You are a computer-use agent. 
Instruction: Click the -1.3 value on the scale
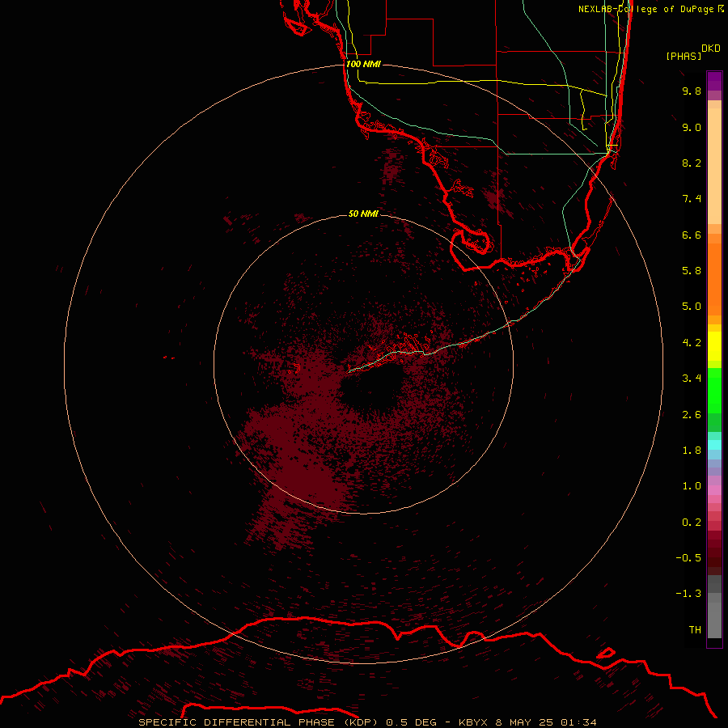click(688, 594)
